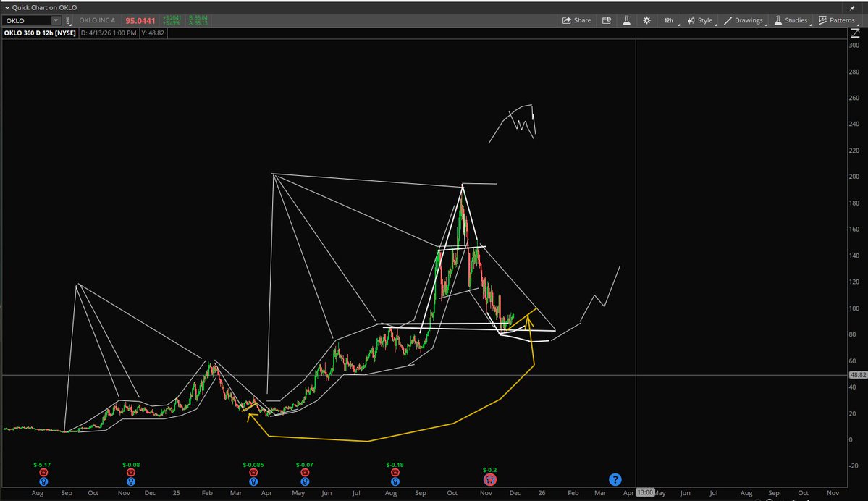This screenshot has width=868, height=501.
Task: Click the red earnings phone icon at $-0.08
Action: [130, 472]
